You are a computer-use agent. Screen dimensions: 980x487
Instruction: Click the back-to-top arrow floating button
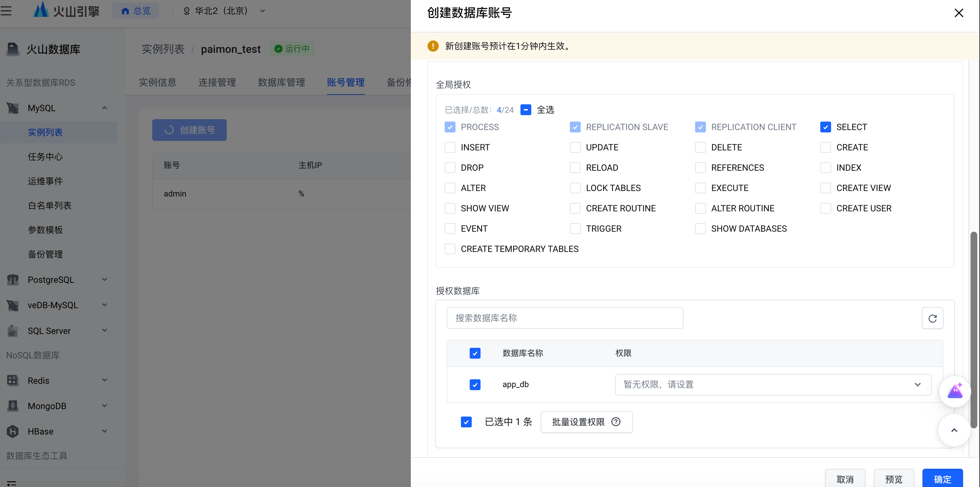(x=954, y=430)
